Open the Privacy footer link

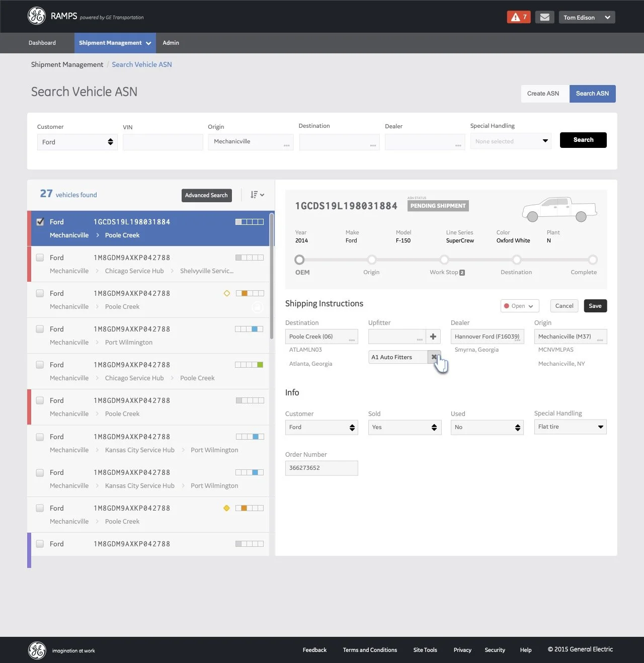(462, 650)
